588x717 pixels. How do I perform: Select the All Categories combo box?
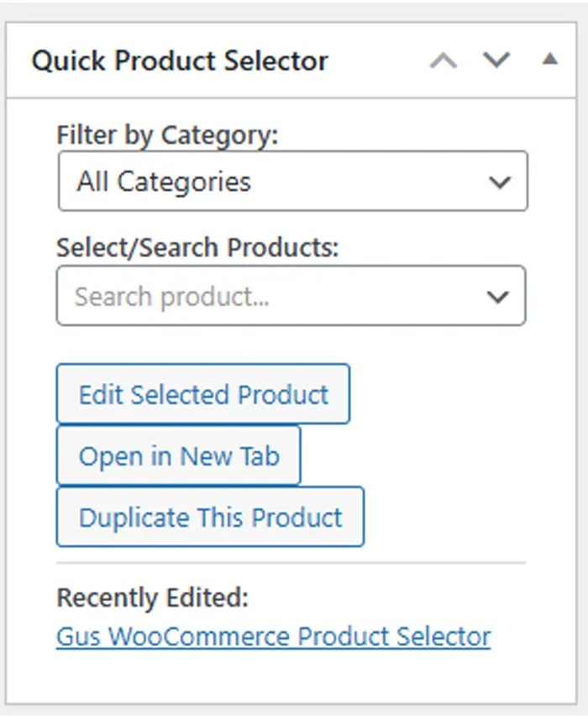click(291, 181)
